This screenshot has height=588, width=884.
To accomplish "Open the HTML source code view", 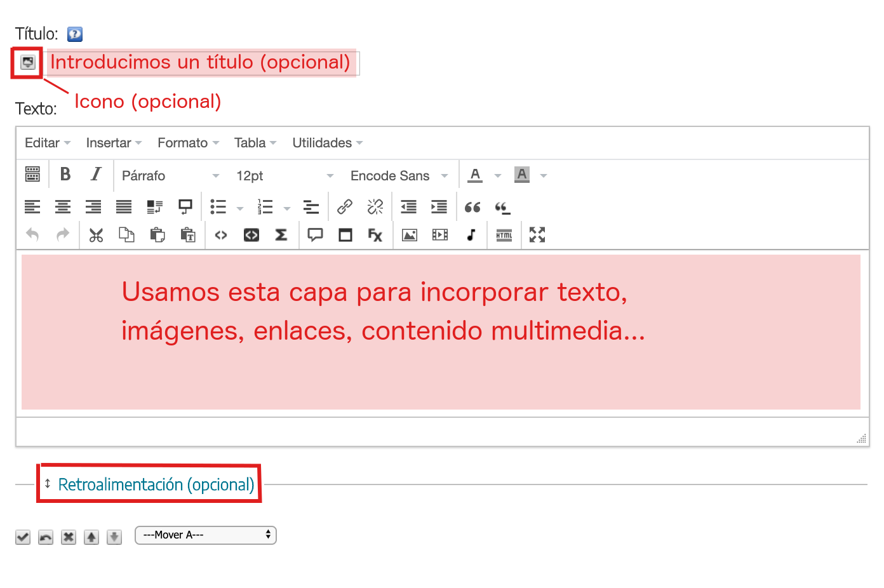I will click(504, 235).
